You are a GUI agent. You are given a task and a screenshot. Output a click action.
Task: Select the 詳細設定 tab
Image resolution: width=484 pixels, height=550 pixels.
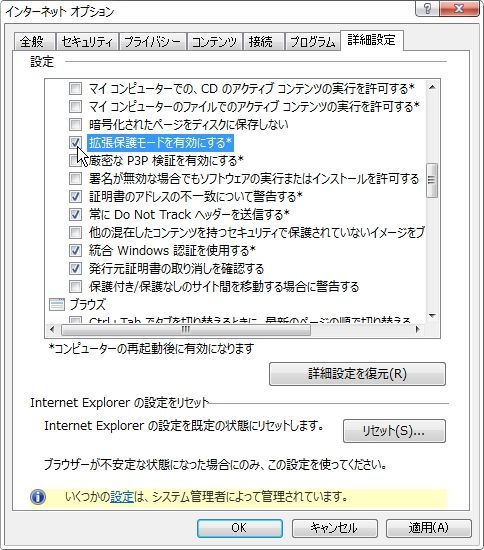coord(371,40)
